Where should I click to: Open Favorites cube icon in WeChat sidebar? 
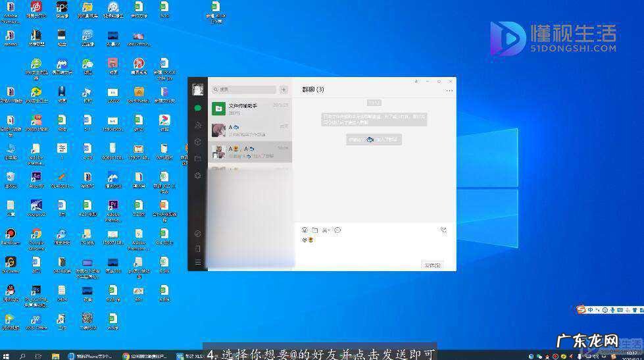pyautogui.click(x=197, y=141)
